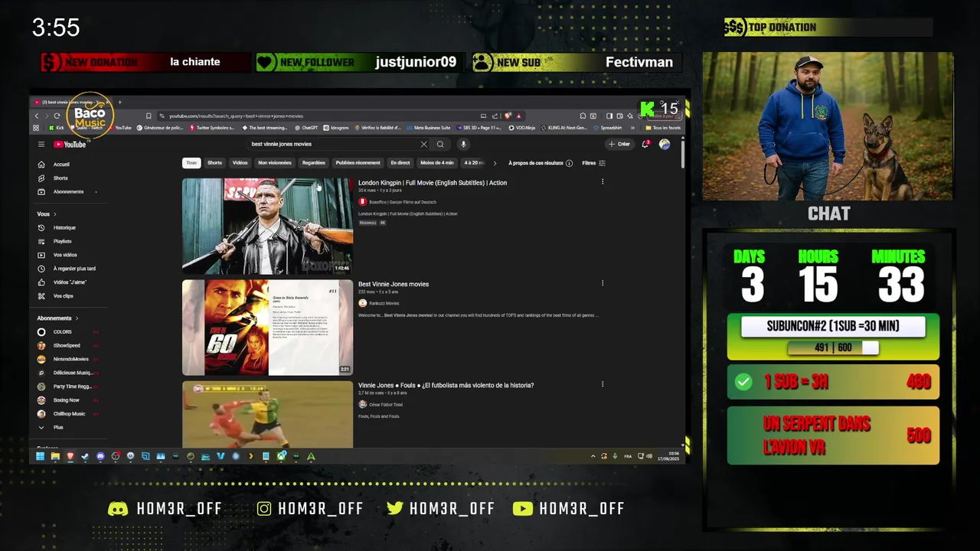Open Tous les favoris bookmarks folder

coord(663,128)
